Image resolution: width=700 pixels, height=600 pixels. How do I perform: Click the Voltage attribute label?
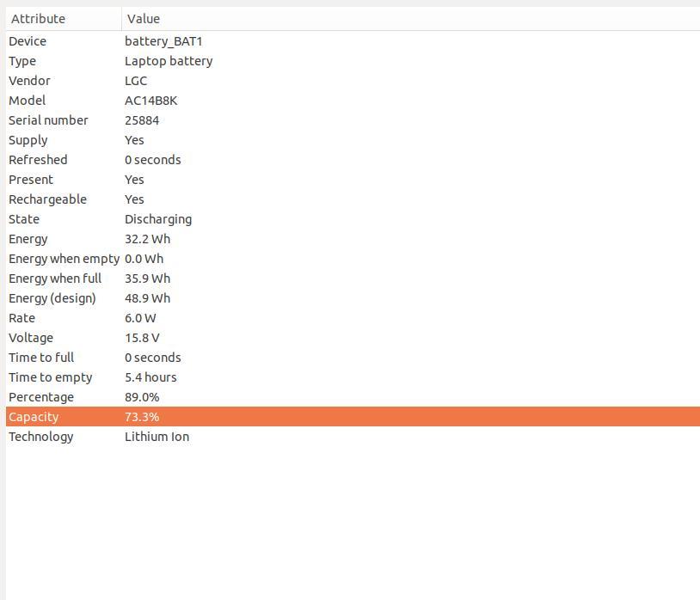click(31, 338)
